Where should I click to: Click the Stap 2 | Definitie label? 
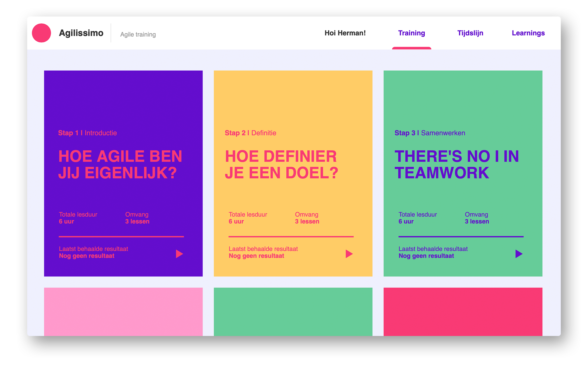tap(250, 133)
